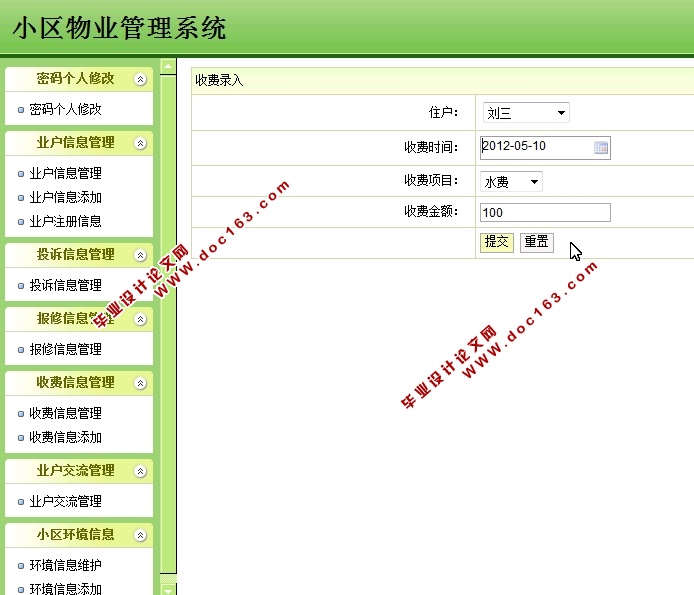Open 报修信息管理 menu link
The width and height of the screenshot is (694, 595).
65,349
